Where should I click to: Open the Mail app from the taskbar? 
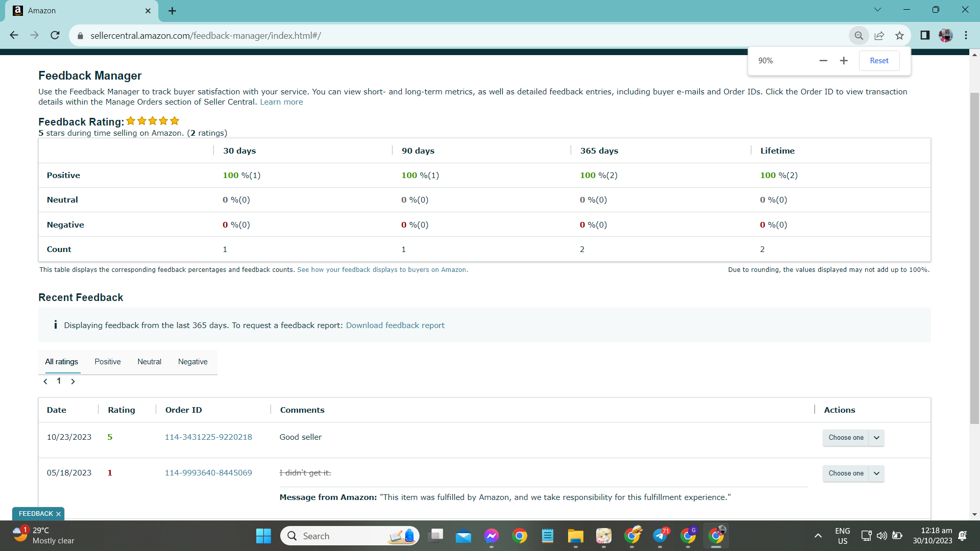tap(463, 536)
